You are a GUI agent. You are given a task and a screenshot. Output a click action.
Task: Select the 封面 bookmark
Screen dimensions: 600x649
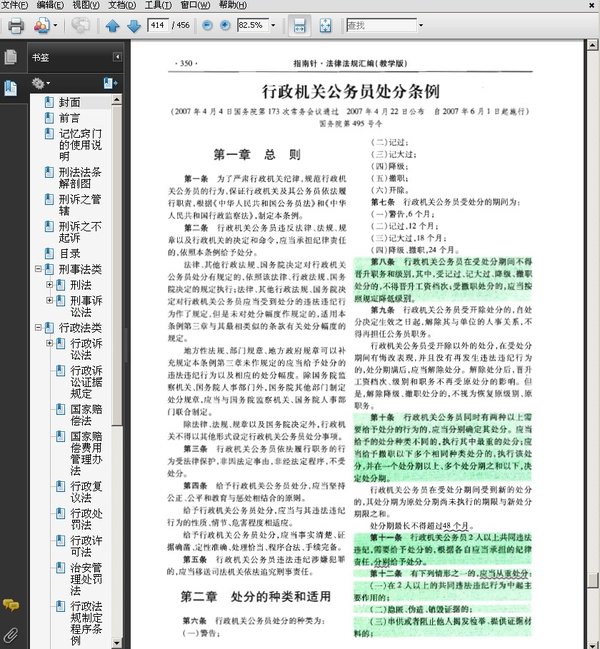pos(70,102)
